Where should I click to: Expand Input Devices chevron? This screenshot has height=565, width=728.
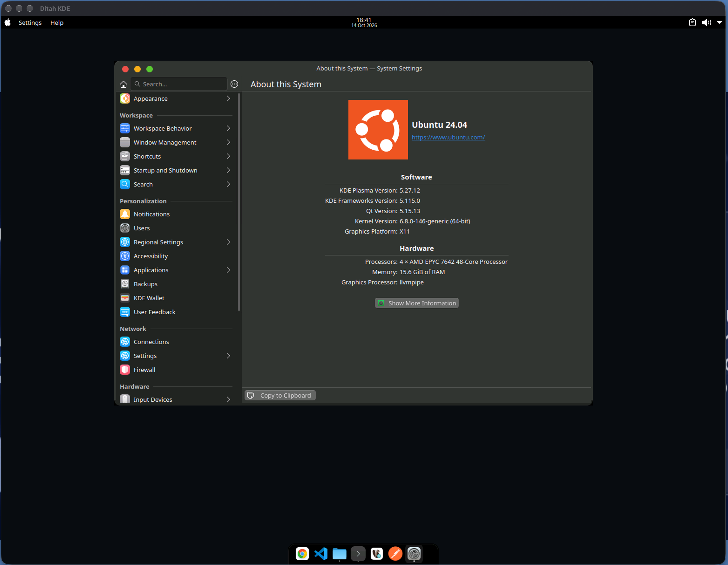(x=228, y=400)
